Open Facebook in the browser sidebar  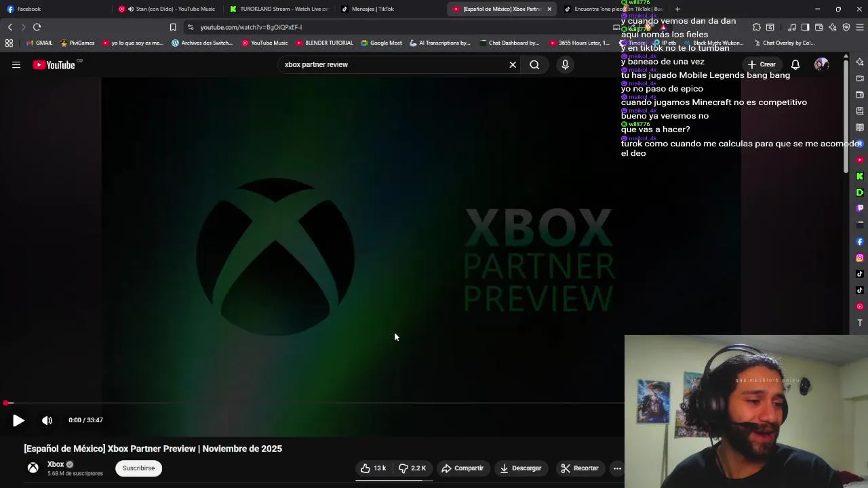point(860,241)
